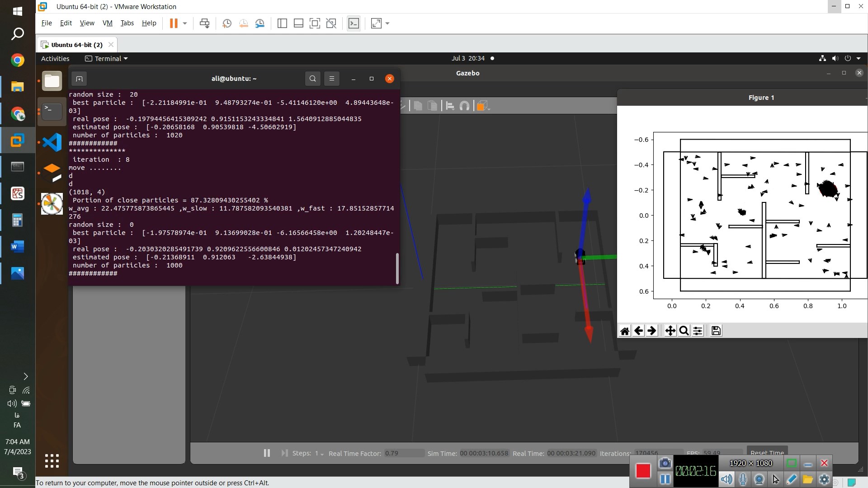Open a new terminal tab
This screenshot has width=868, height=488.
pyautogui.click(x=79, y=79)
